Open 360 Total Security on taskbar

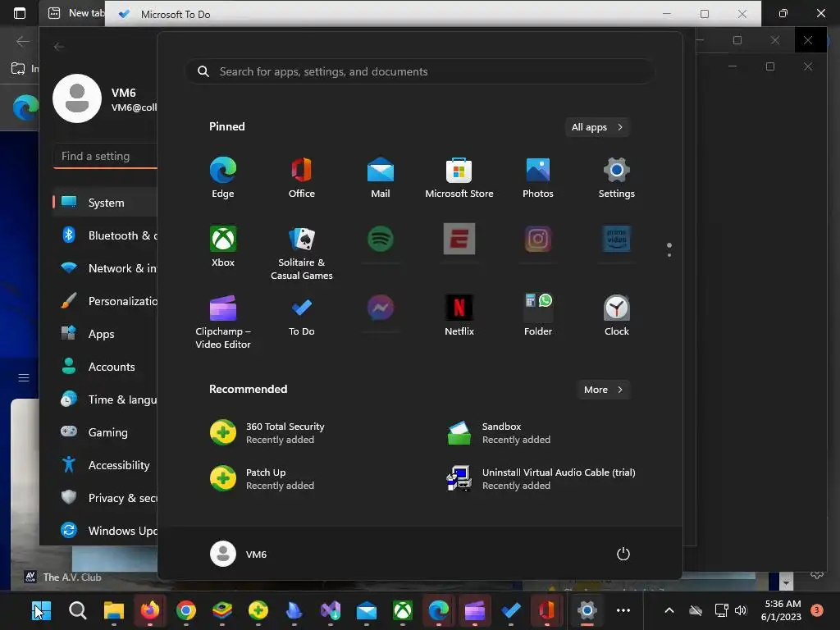[x=258, y=610]
